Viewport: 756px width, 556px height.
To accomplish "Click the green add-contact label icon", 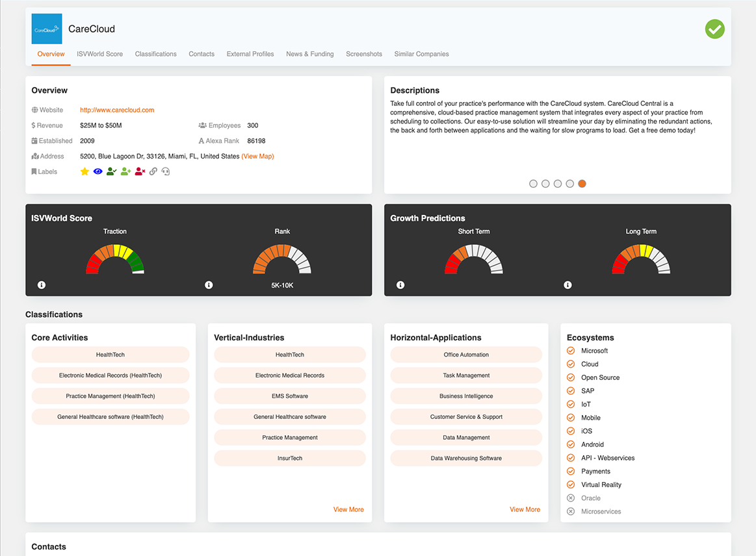I will point(125,171).
